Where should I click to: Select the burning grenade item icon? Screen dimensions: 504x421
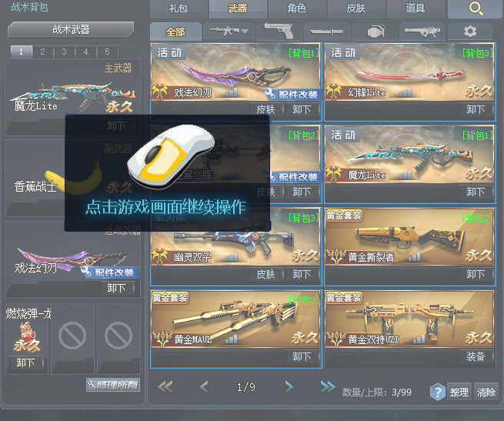coord(27,335)
